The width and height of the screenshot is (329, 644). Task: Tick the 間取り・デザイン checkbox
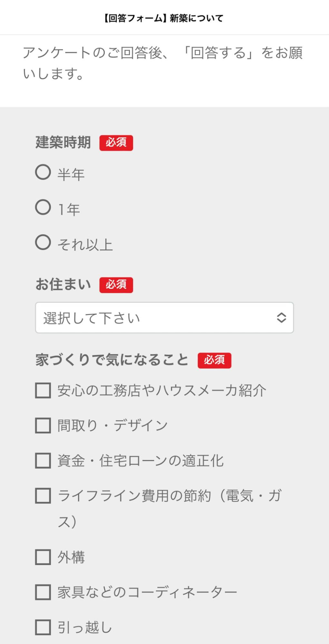pos(43,426)
